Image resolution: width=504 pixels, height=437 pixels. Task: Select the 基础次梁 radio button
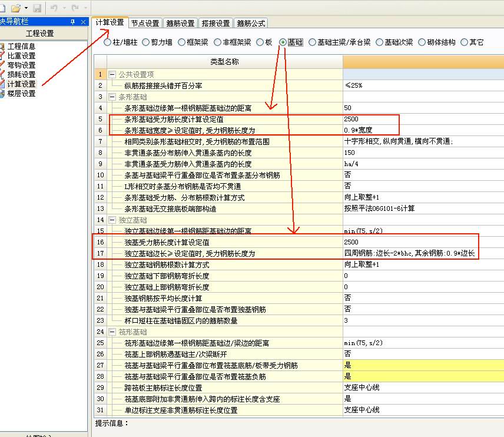[380, 42]
